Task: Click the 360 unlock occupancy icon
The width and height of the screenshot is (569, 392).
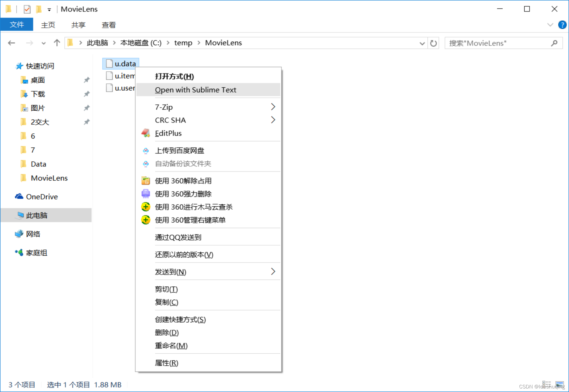Action: click(146, 181)
